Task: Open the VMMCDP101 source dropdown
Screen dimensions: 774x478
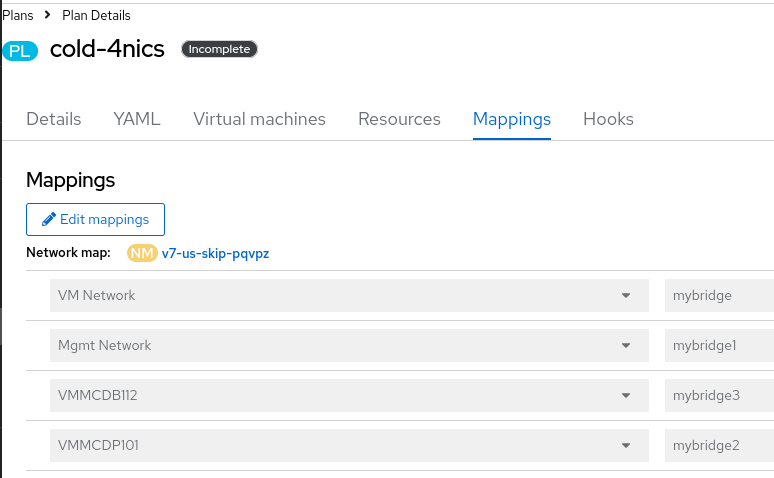Action: [x=626, y=445]
